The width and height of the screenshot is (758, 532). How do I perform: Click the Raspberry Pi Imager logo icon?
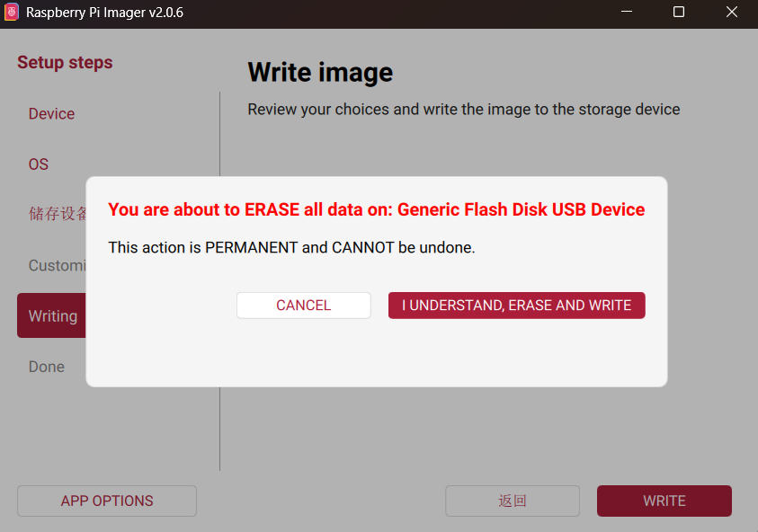[12, 13]
